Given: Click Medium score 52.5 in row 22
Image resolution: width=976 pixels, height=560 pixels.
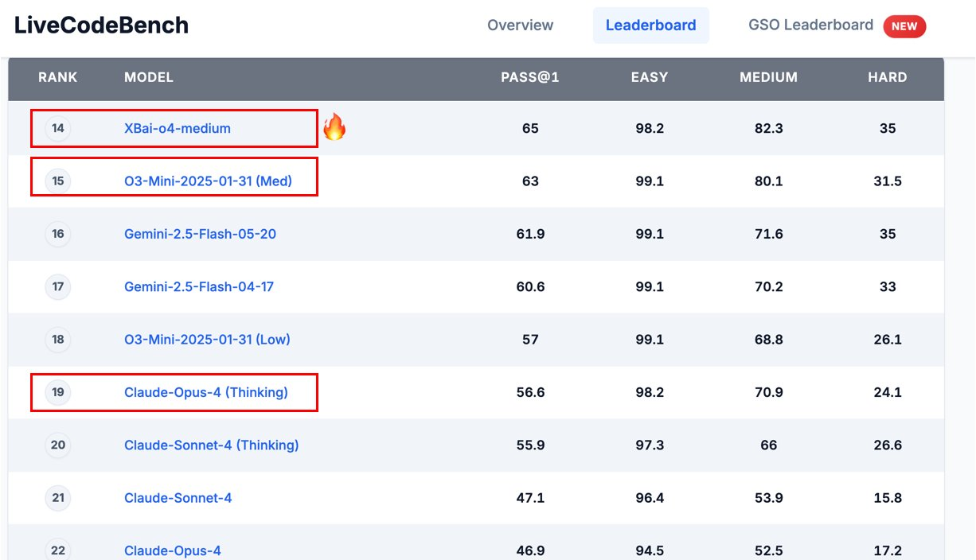Looking at the screenshot, I should [768, 550].
